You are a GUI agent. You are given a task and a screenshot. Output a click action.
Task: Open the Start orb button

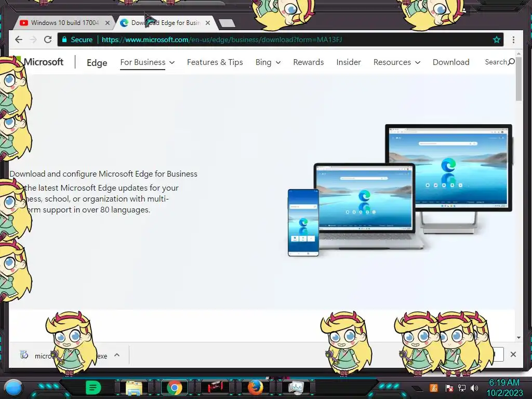(14, 388)
